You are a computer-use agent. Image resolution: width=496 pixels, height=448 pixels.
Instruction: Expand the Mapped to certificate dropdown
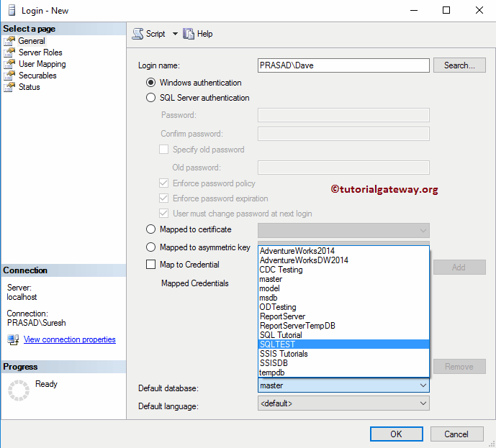click(x=423, y=231)
